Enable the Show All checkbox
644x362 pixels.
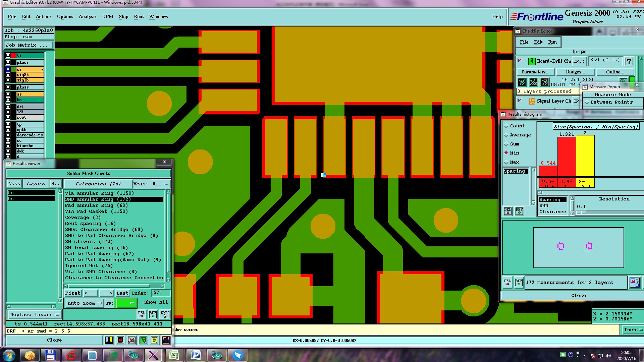pos(141,302)
